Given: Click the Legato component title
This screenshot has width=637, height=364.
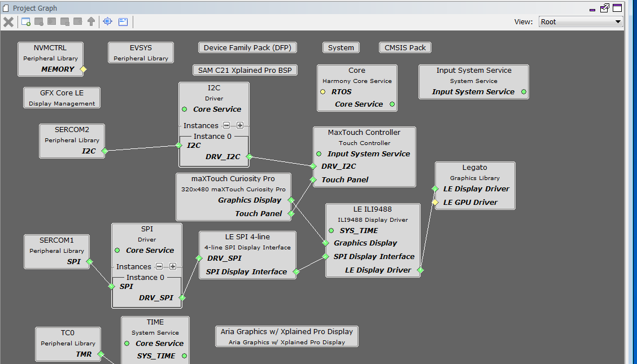Looking at the screenshot, I should [x=474, y=167].
